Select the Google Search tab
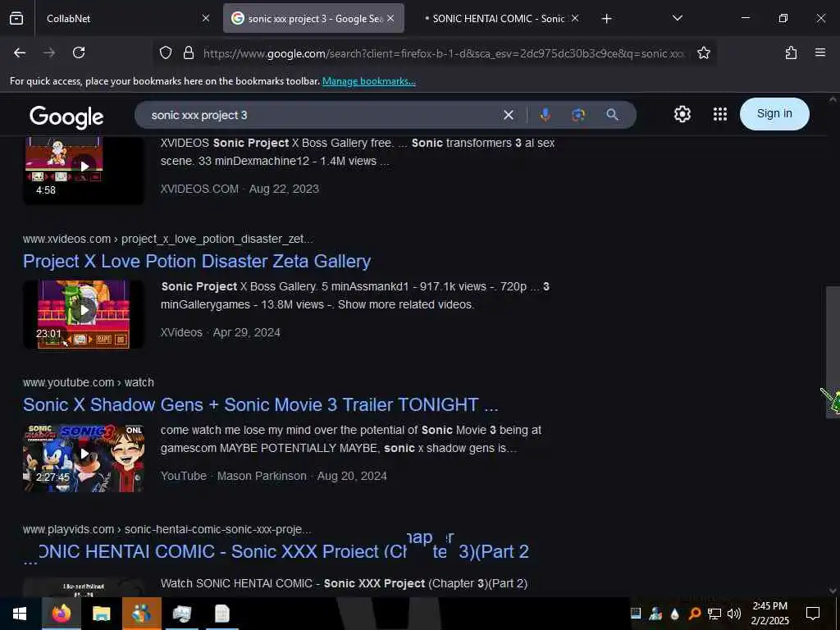 coord(313,18)
